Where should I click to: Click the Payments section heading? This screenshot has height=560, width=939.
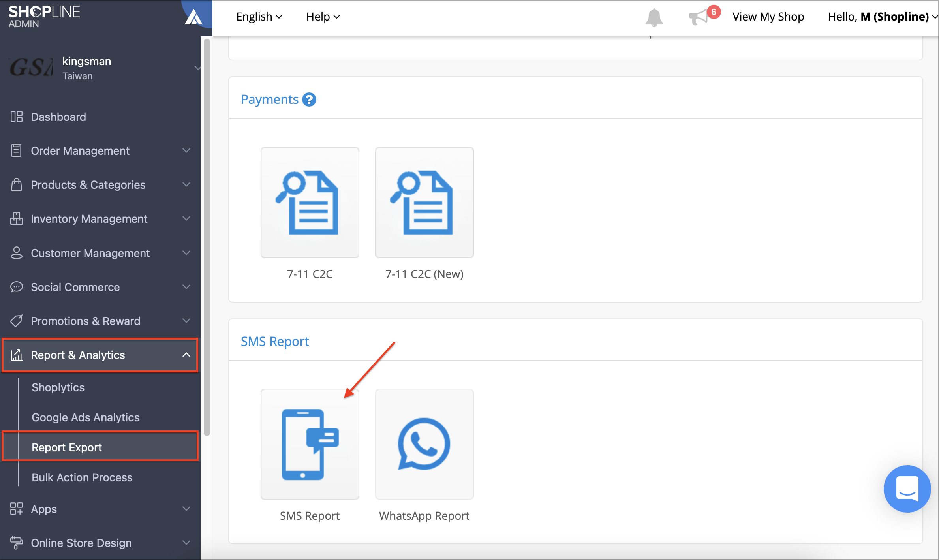pyautogui.click(x=270, y=100)
